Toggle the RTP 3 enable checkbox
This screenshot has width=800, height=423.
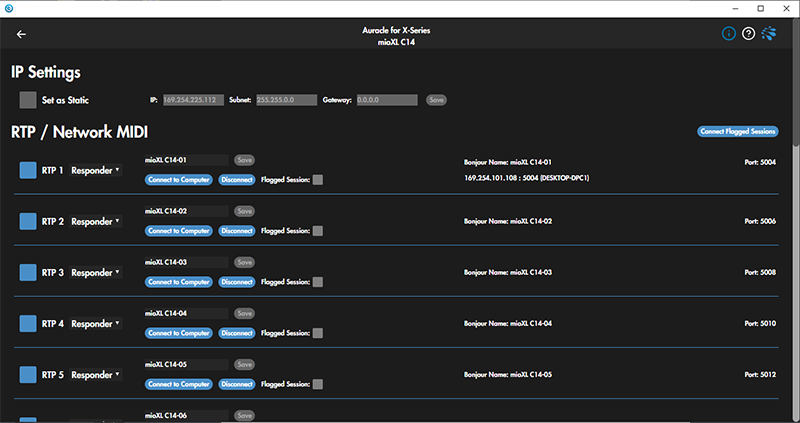click(x=28, y=272)
